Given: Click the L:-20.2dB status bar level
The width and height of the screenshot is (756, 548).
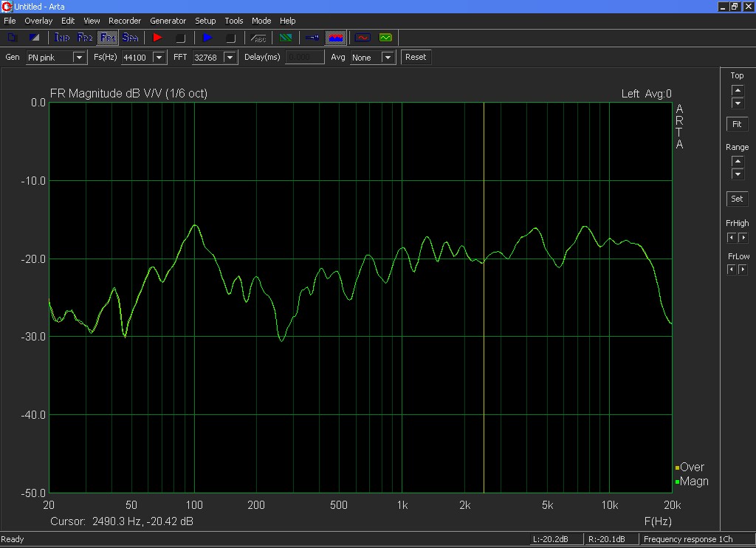Looking at the screenshot, I should (551, 539).
